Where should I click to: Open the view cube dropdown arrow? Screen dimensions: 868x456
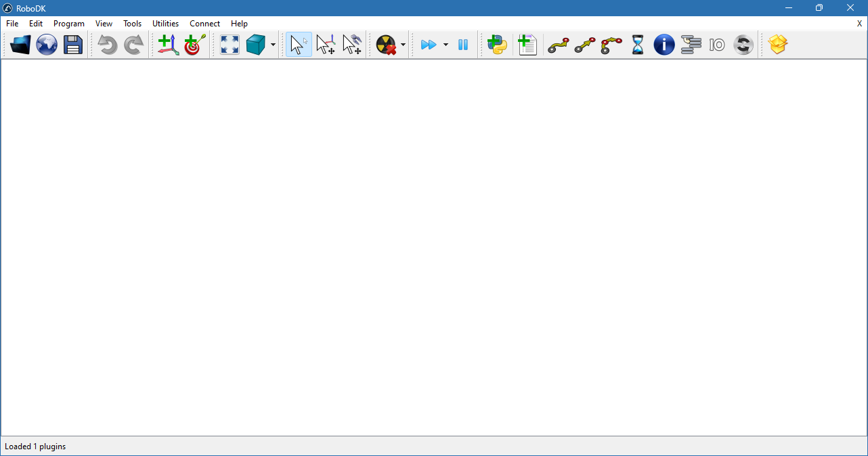pyautogui.click(x=273, y=45)
